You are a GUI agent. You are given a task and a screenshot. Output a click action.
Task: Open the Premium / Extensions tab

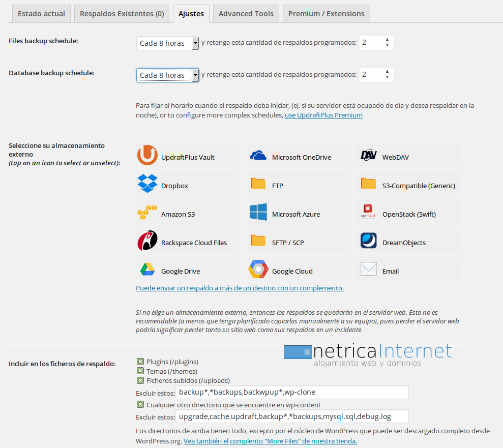tap(327, 14)
